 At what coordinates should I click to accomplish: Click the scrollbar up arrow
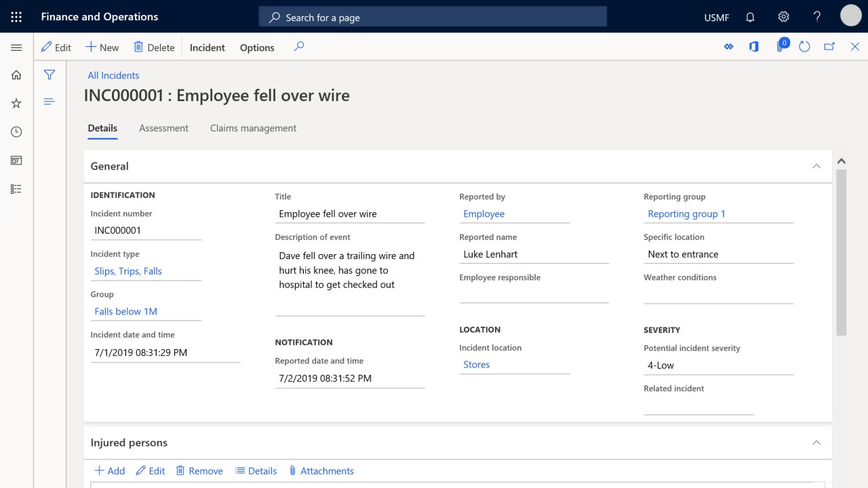click(841, 161)
